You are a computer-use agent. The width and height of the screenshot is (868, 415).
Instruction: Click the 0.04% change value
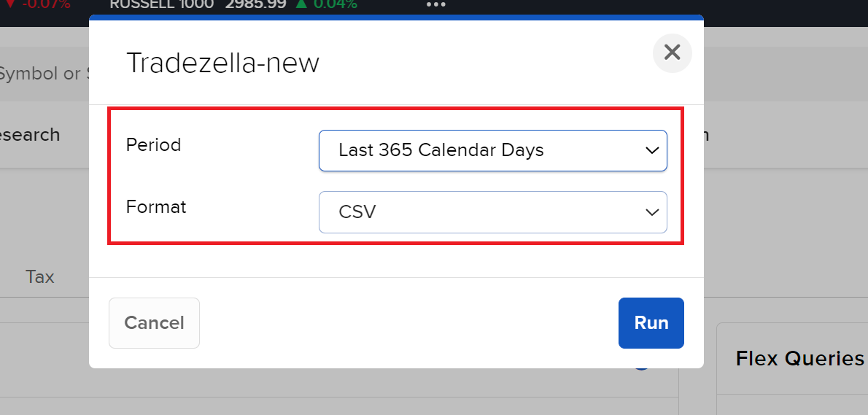click(336, 5)
